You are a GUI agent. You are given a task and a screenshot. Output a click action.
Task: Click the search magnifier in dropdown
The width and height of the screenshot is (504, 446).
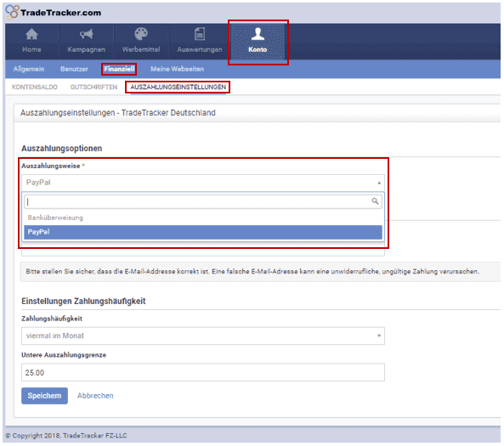tap(375, 201)
